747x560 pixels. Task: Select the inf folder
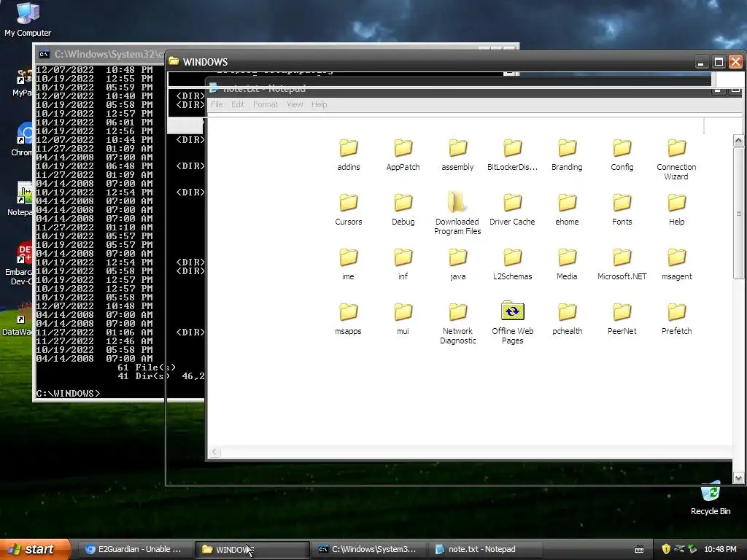click(x=403, y=264)
